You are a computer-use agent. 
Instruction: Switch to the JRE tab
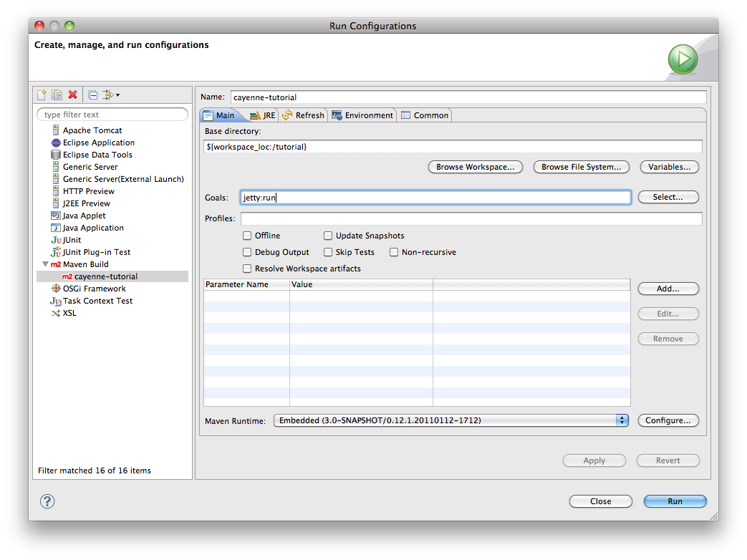(x=262, y=115)
